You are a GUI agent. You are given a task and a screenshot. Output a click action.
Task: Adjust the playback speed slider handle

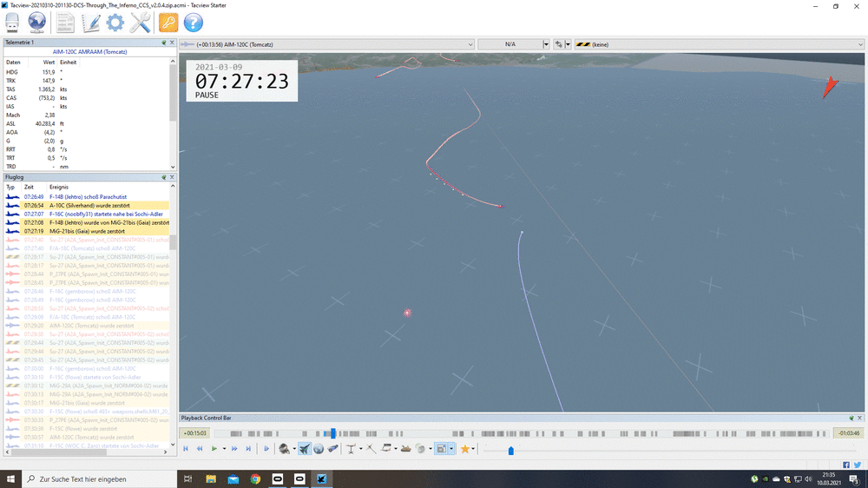coord(511,451)
